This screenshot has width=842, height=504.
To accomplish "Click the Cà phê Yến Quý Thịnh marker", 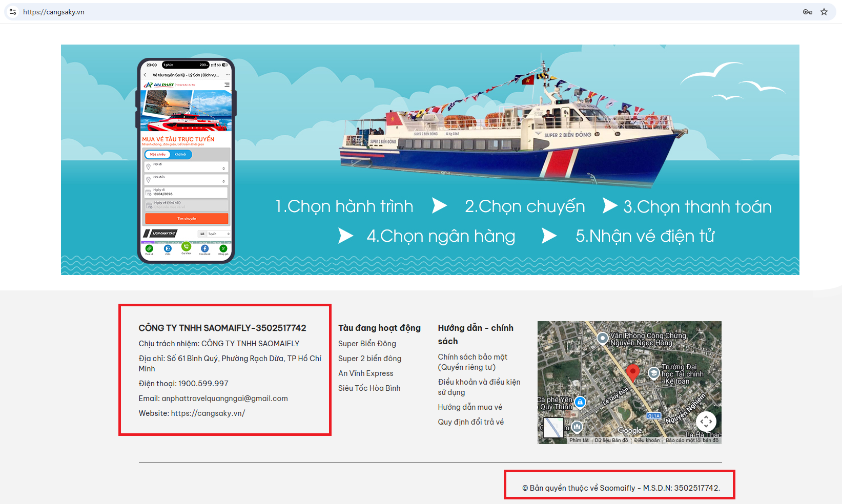I will (x=580, y=402).
